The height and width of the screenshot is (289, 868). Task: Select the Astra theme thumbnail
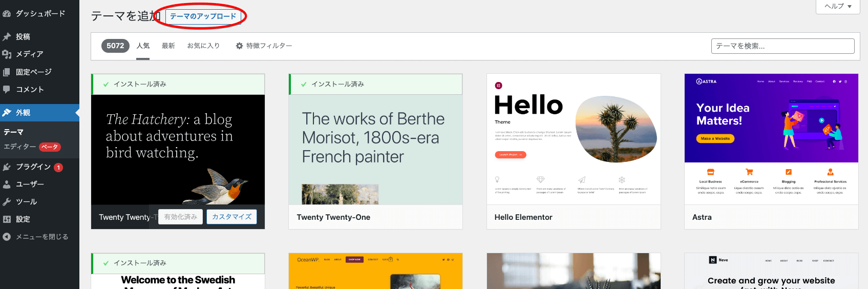[x=771, y=139]
